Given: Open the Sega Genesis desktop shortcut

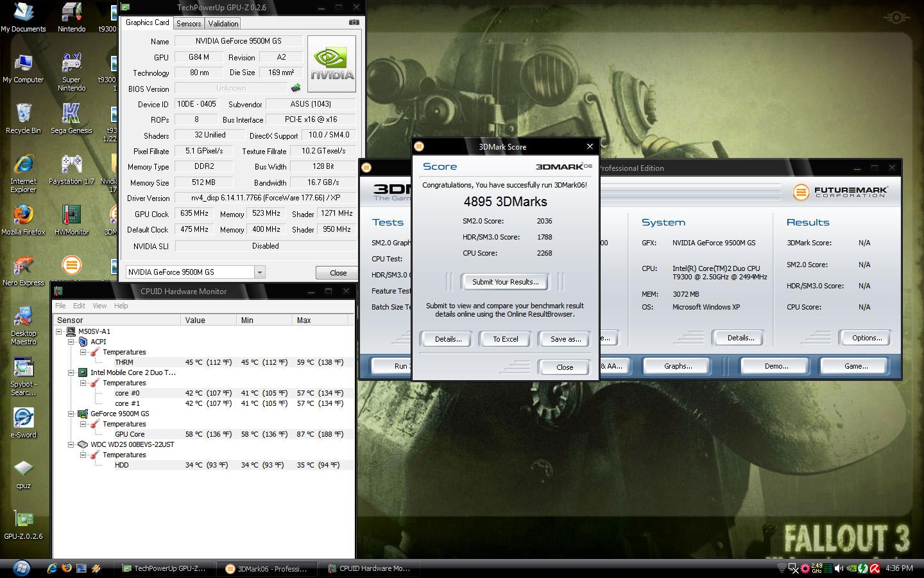Looking at the screenshot, I should pos(71,119).
